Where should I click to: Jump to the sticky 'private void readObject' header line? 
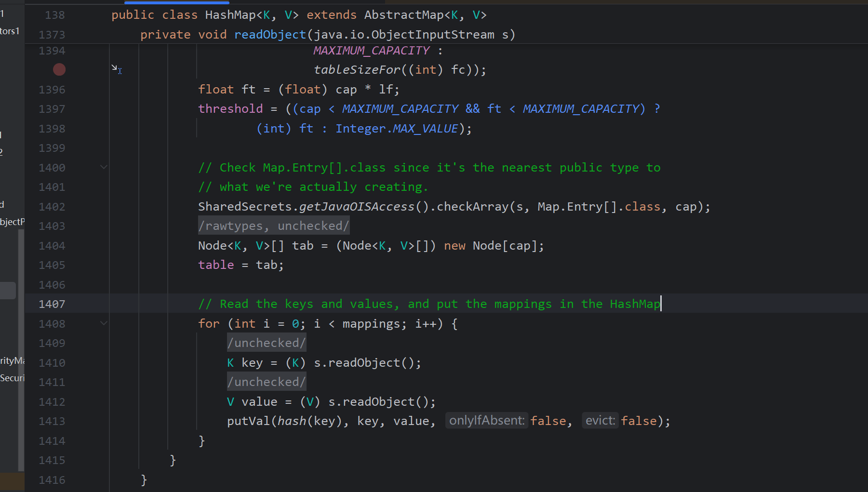(x=328, y=35)
